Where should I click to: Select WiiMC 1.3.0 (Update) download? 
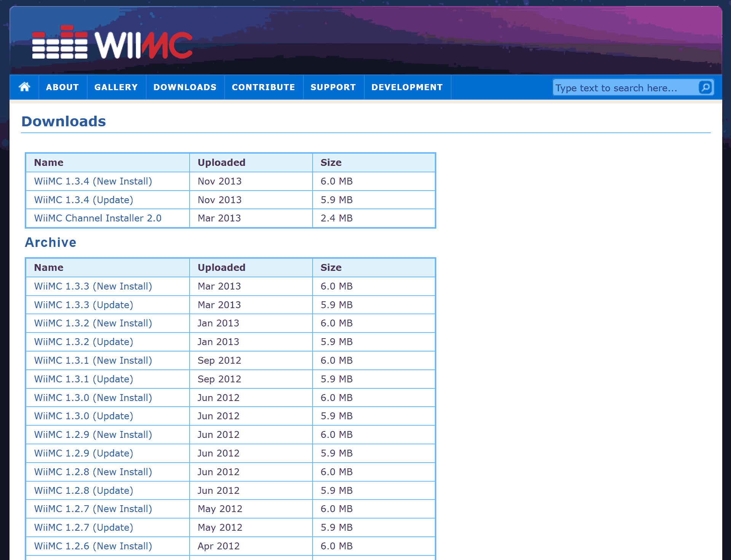click(x=84, y=416)
